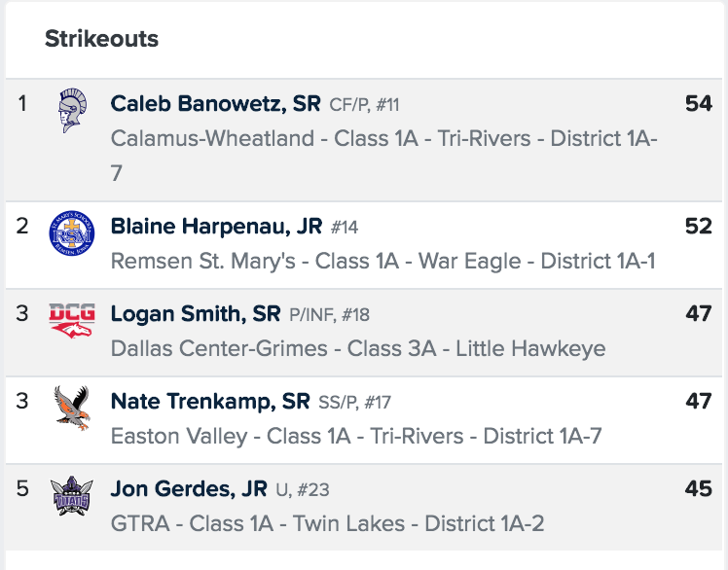Click the Remsen St. Mary's round logo
This screenshot has height=570, width=728.
71,236
